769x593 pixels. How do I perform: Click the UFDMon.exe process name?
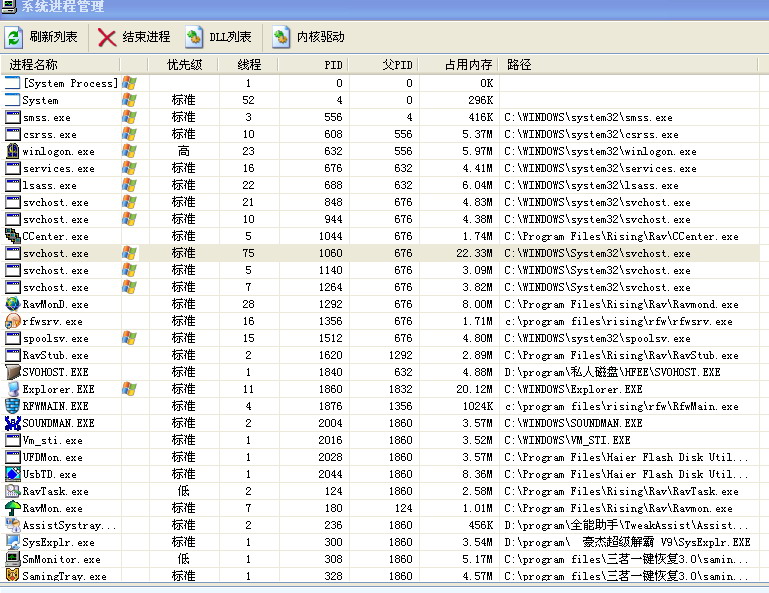click(x=52, y=457)
